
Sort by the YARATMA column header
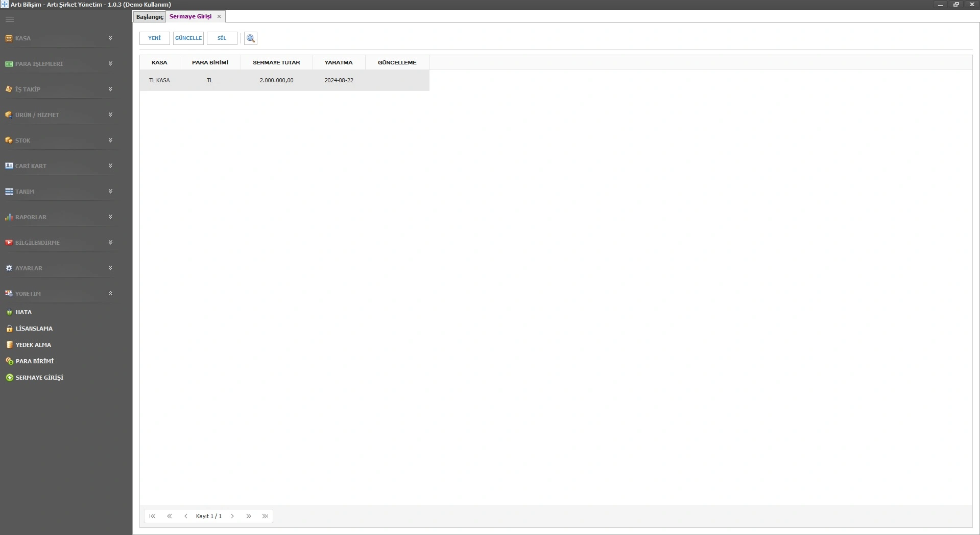click(x=339, y=62)
